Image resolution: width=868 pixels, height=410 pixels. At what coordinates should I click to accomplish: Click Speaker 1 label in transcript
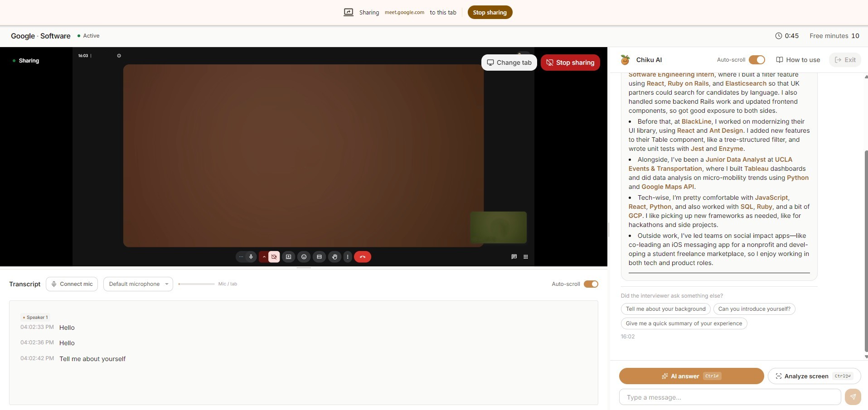point(35,317)
